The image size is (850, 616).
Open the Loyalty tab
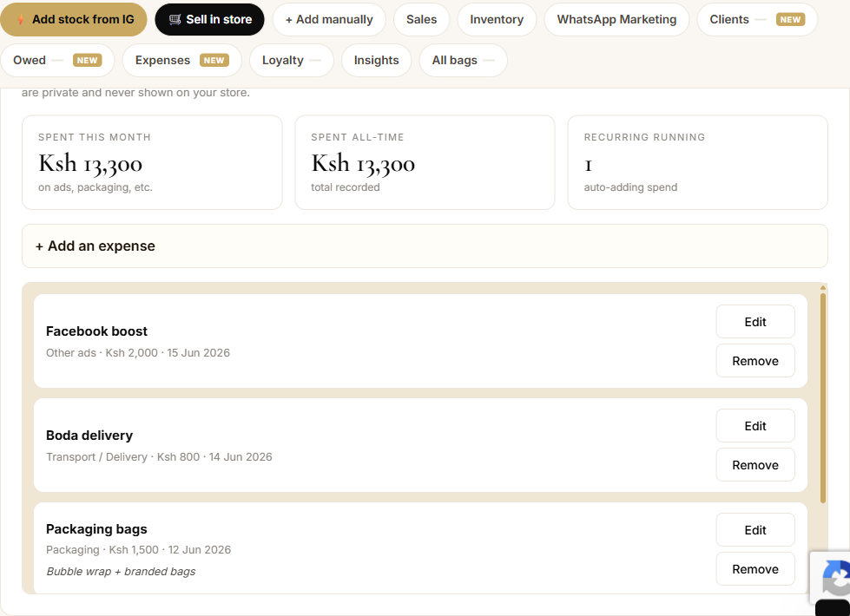pos(291,60)
